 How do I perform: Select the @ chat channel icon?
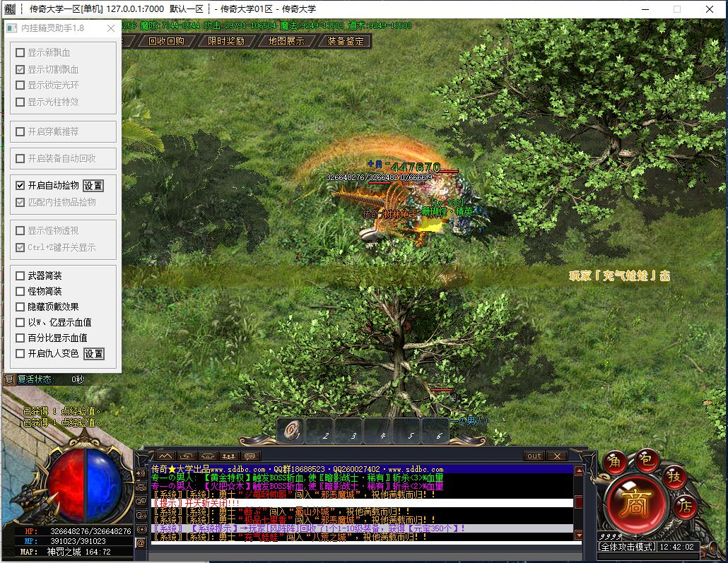tap(141, 542)
